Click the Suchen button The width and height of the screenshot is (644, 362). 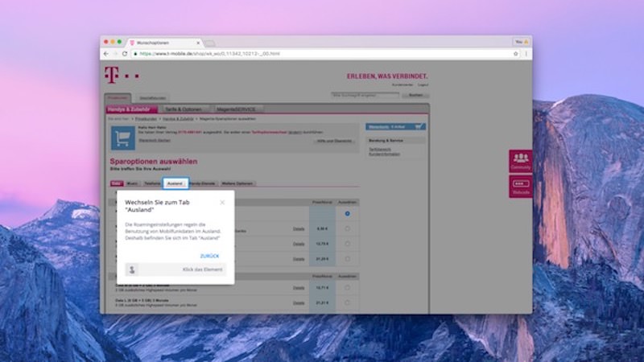tap(415, 95)
